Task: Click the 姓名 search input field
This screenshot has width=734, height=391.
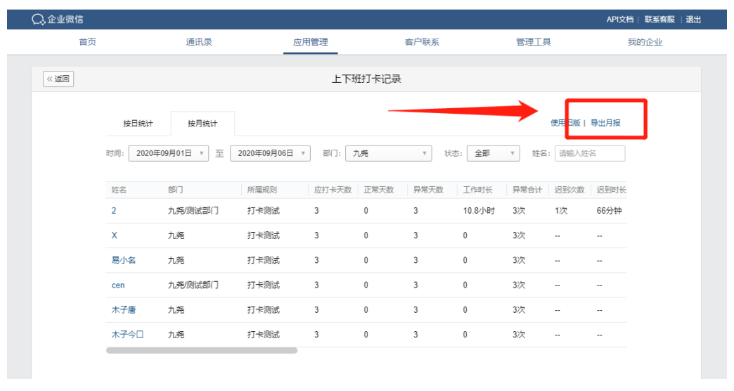Action: [x=590, y=153]
